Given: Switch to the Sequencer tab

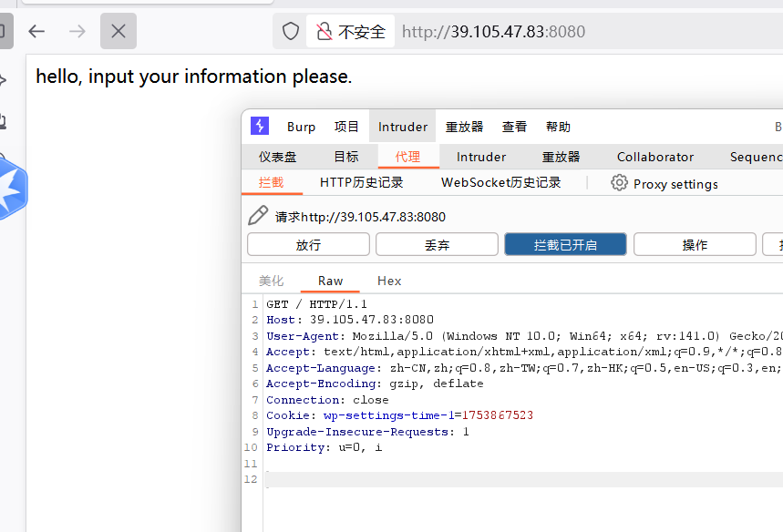Looking at the screenshot, I should point(756,157).
